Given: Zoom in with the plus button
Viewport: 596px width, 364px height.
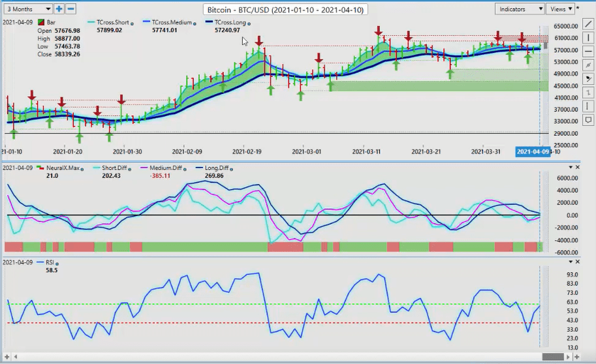Looking at the screenshot, I should (x=59, y=8).
